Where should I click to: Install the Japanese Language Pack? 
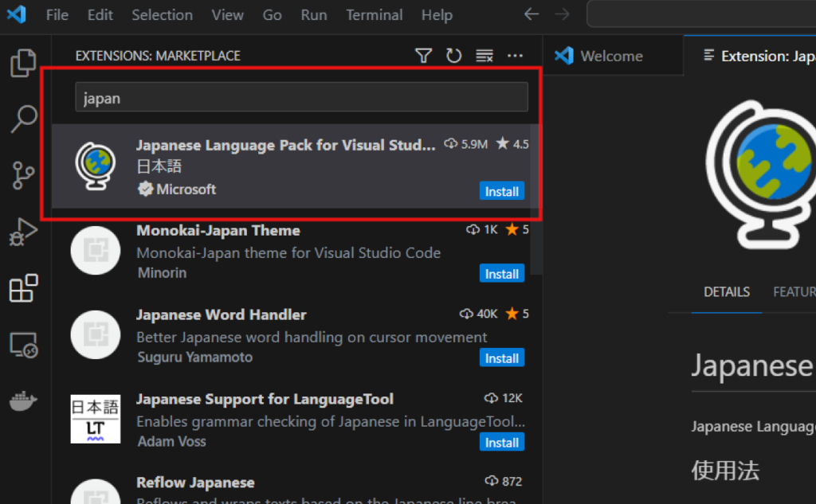pyautogui.click(x=502, y=191)
